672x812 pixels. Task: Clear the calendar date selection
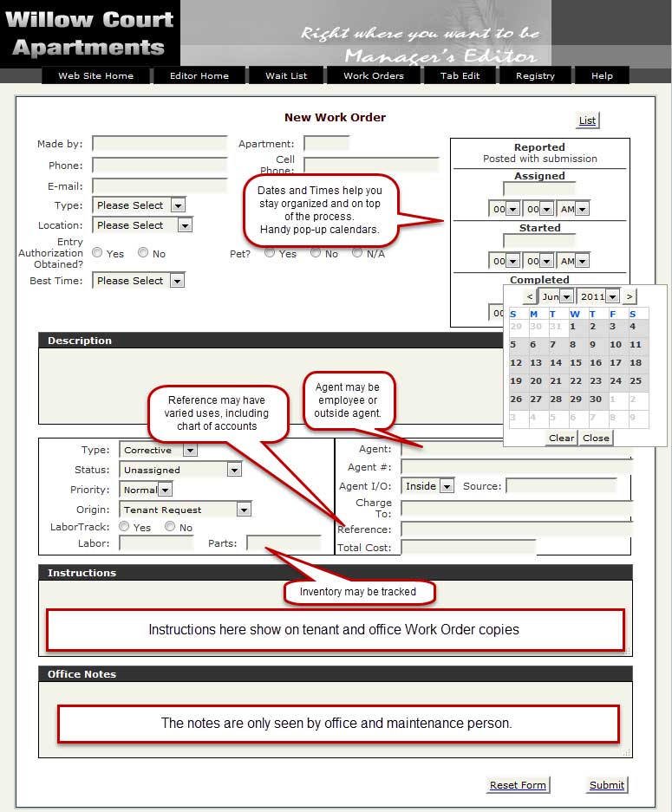[x=562, y=438]
